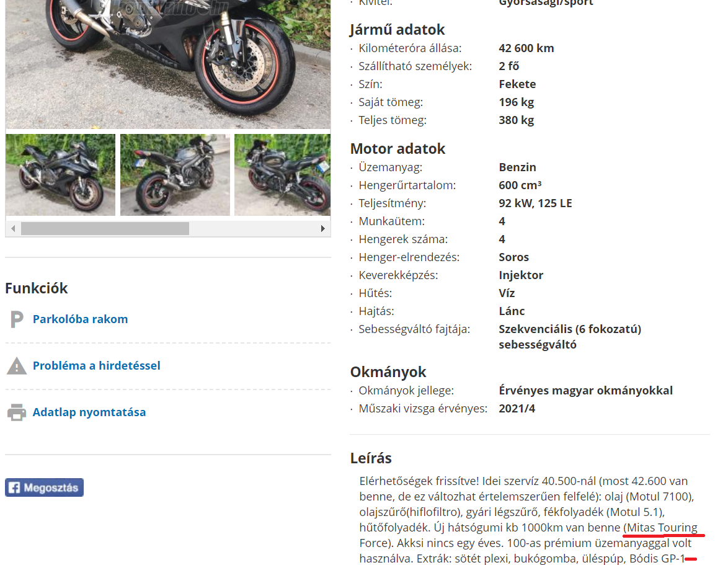Select first motorcycle thumbnail
Screen dimensions: 728x565
point(60,175)
